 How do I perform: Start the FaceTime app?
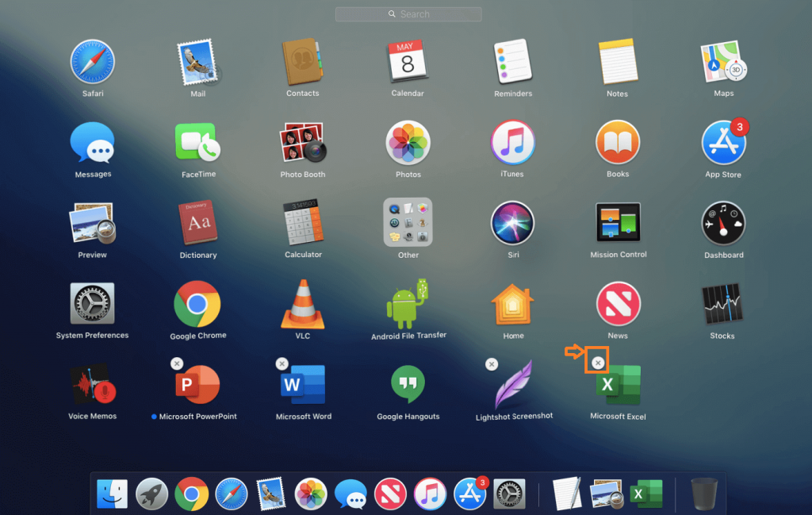coord(197,143)
